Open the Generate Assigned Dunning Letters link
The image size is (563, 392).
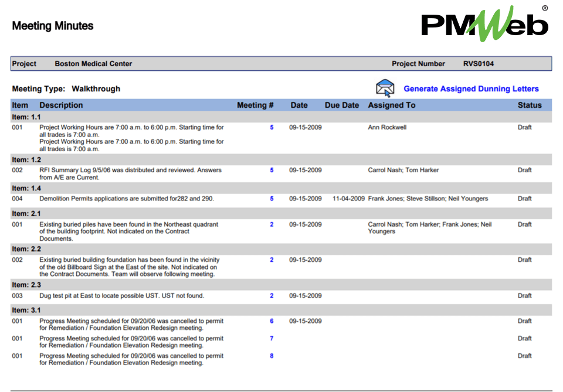pos(471,88)
